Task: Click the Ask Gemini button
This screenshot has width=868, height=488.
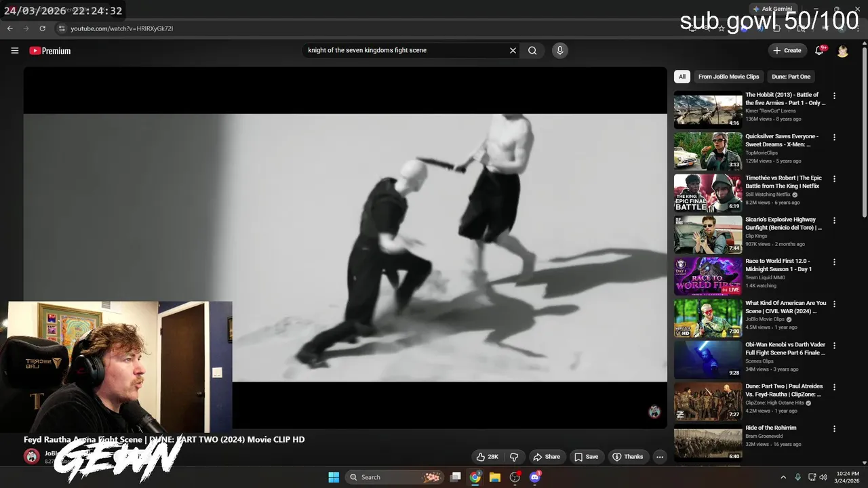Action: (x=772, y=9)
